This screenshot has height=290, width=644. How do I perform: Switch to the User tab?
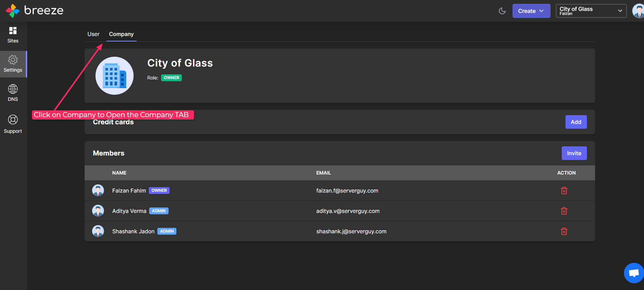pyautogui.click(x=93, y=34)
